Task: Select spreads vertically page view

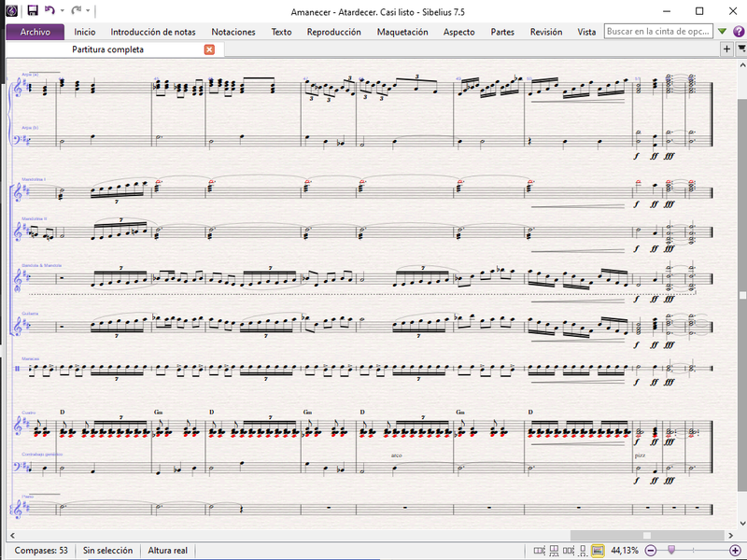Action: pyautogui.click(x=554, y=551)
